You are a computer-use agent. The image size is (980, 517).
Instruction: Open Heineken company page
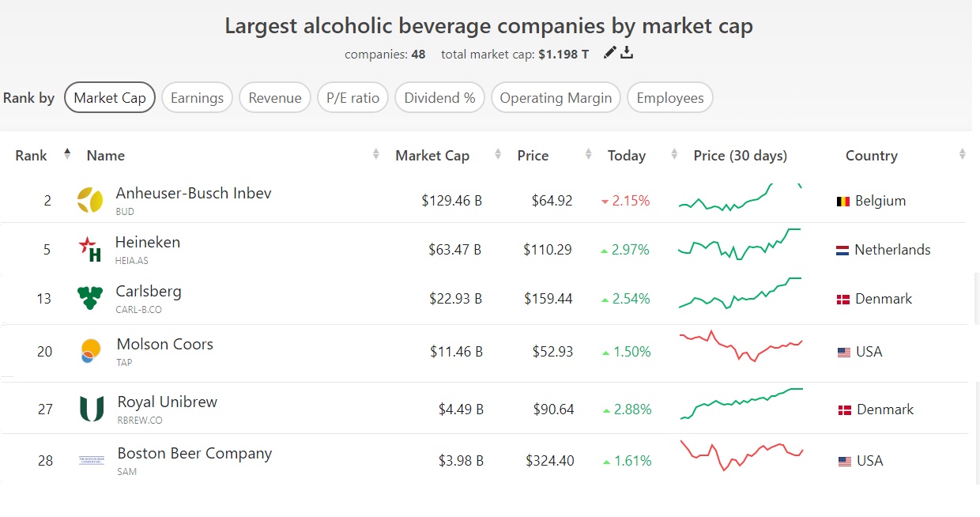pyautogui.click(x=148, y=242)
